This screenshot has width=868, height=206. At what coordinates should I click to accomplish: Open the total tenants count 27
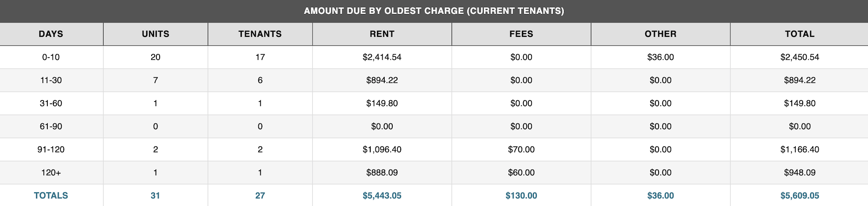point(260,196)
